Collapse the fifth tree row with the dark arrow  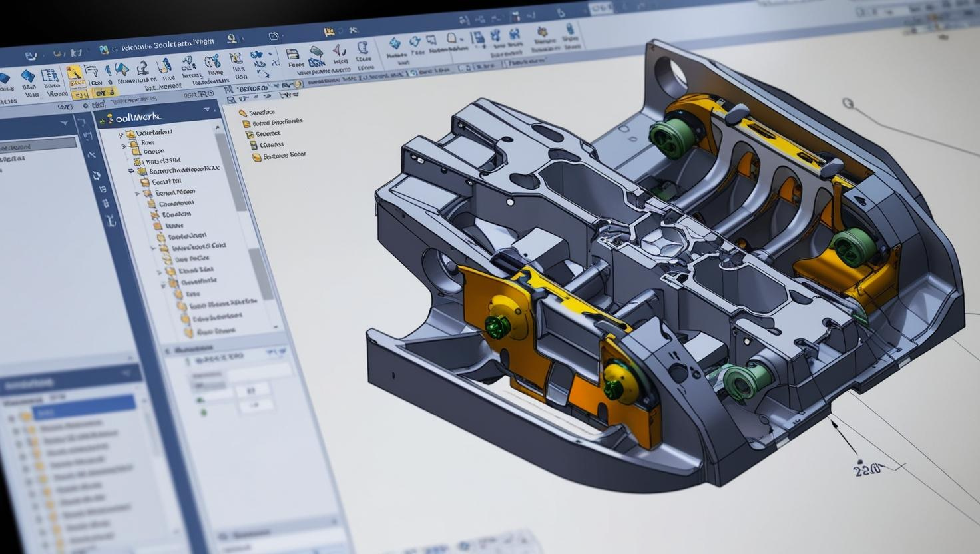click(x=131, y=171)
